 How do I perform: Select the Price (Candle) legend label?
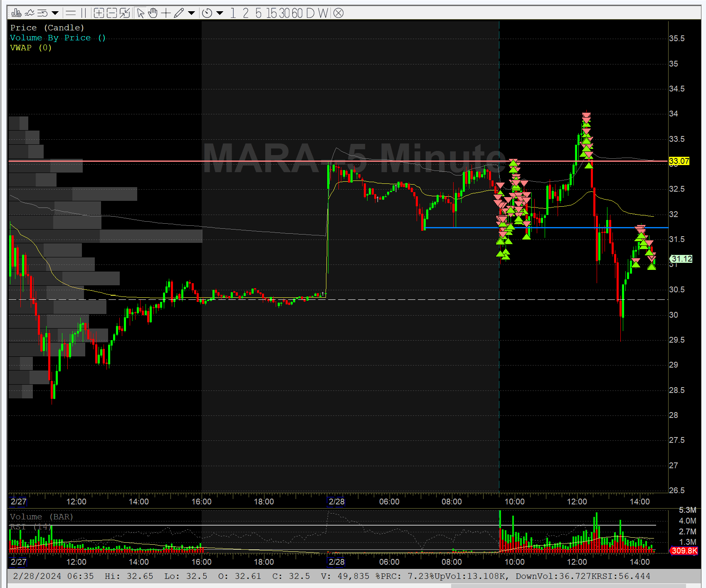(x=47, y=28)
